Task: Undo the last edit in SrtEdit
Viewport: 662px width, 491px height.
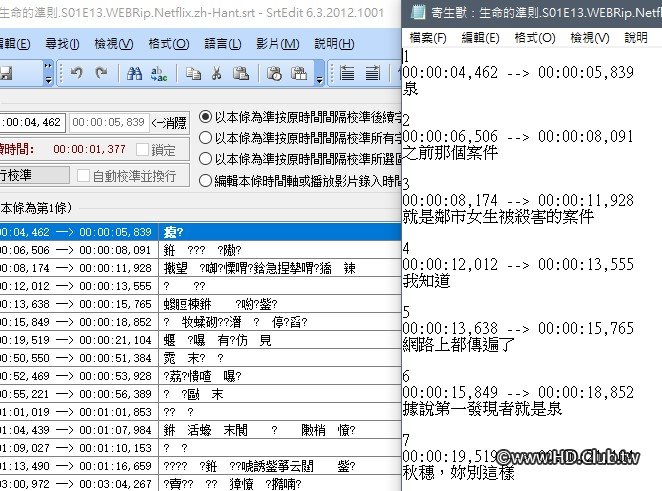Action: coord(76,73)
